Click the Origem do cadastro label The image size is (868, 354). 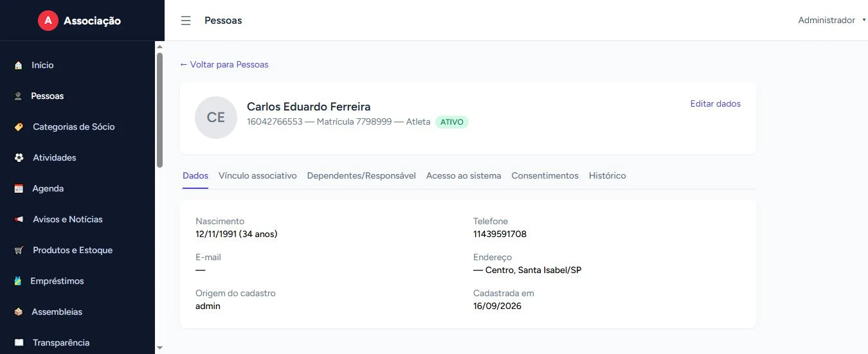click(x=235, y=293)
